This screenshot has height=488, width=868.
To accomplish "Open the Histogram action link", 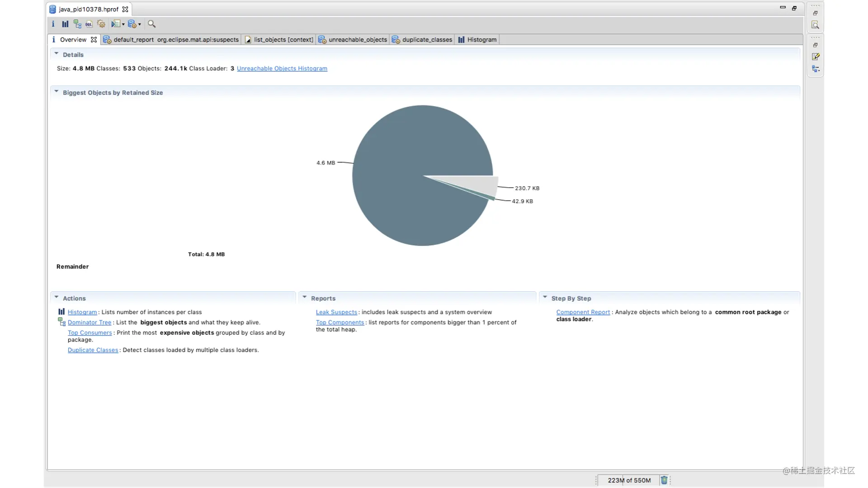I will point(82,312).
